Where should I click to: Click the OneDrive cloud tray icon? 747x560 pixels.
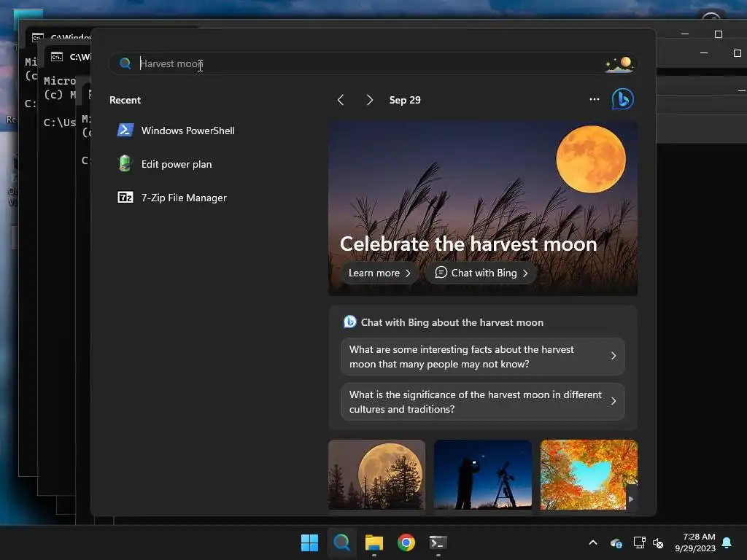(616, 542)
